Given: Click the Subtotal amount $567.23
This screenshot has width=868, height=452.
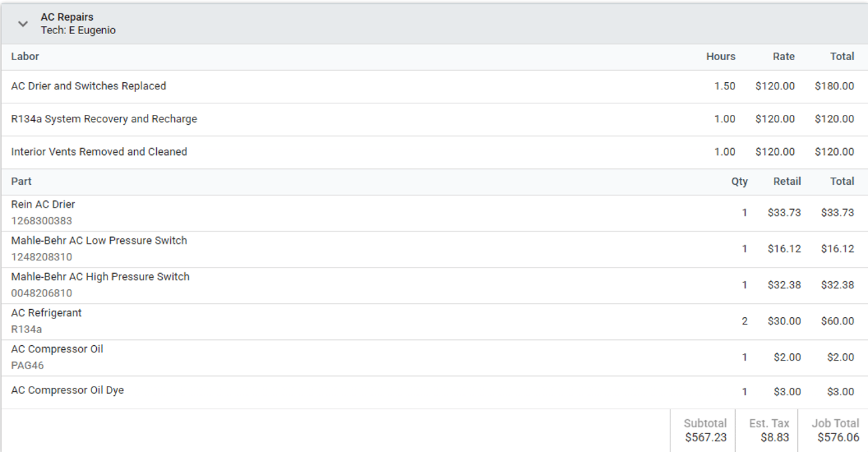Looking at the screenshot, I should 706,438.
